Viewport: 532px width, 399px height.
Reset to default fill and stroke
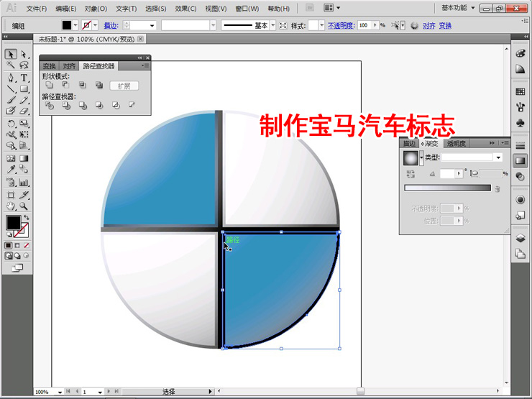[9, 234]
